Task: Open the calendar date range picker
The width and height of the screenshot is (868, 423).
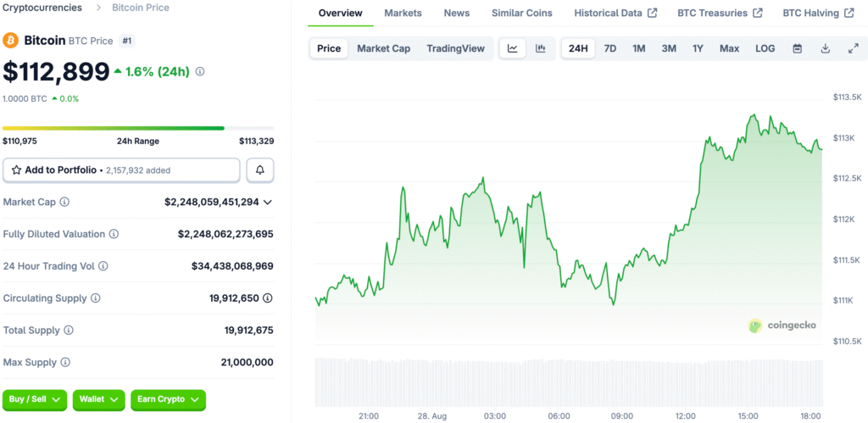Action: click(797, 48)
